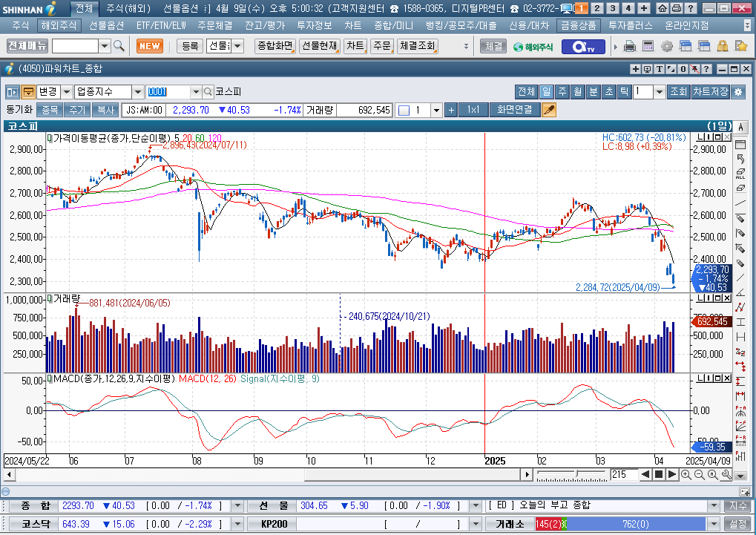Open the 차트 menu in the menu bar
The height and width of the screenshot is (535, 756).
(x=353, y=25)
